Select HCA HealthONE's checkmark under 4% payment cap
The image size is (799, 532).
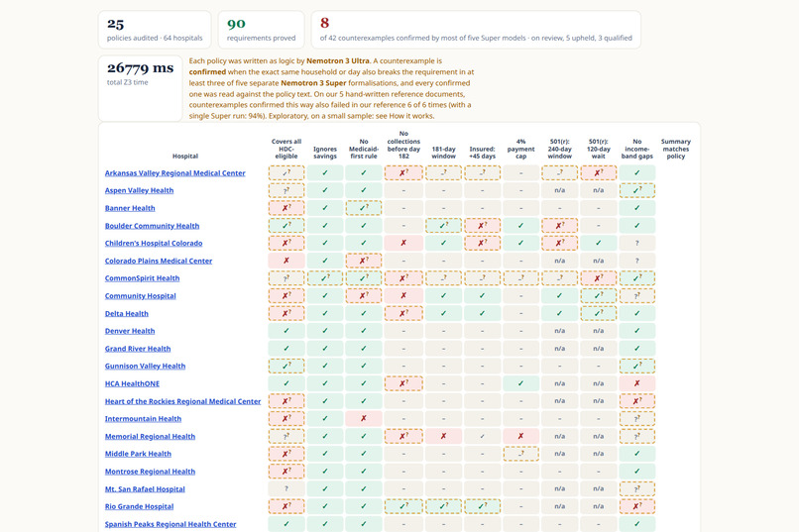520,383
